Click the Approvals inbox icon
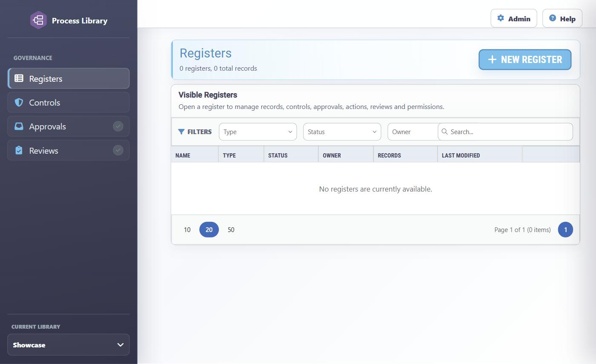The image size is (596, 364). click(19, 126)
